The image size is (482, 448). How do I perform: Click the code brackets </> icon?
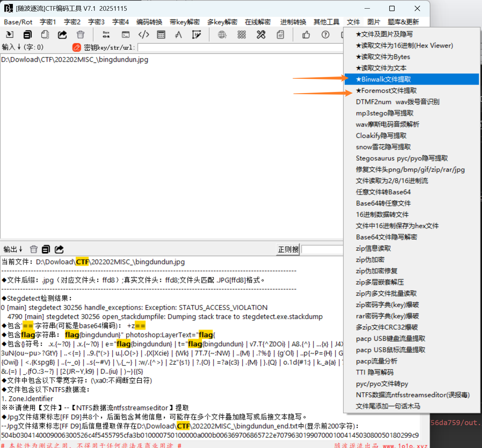coord(144,35)
